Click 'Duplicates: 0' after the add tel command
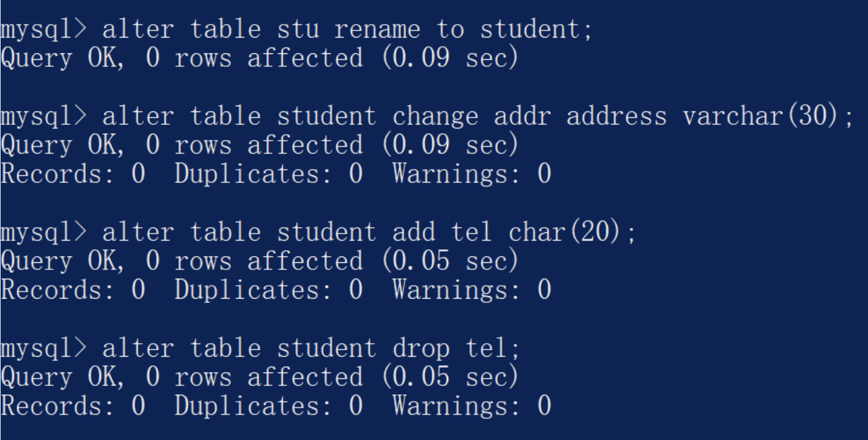This screenshot has height=440, width=868. (x=269, y=290)
